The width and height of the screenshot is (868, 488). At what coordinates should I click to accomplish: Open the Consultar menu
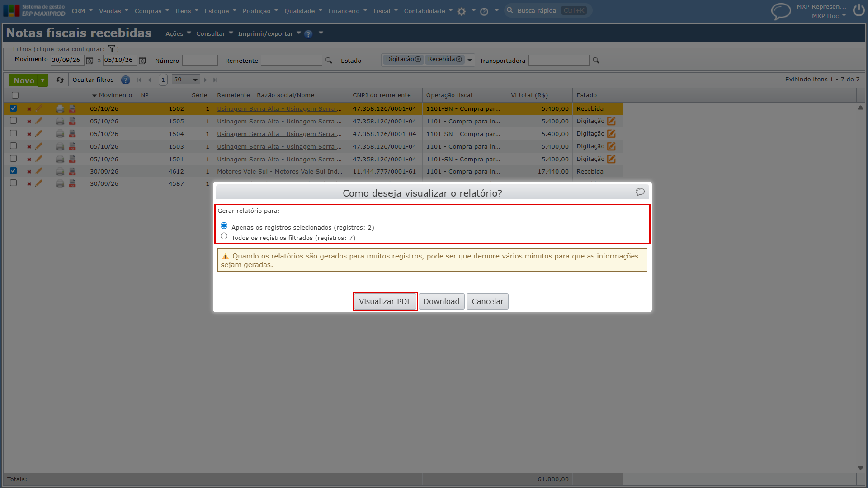point(214,33)
